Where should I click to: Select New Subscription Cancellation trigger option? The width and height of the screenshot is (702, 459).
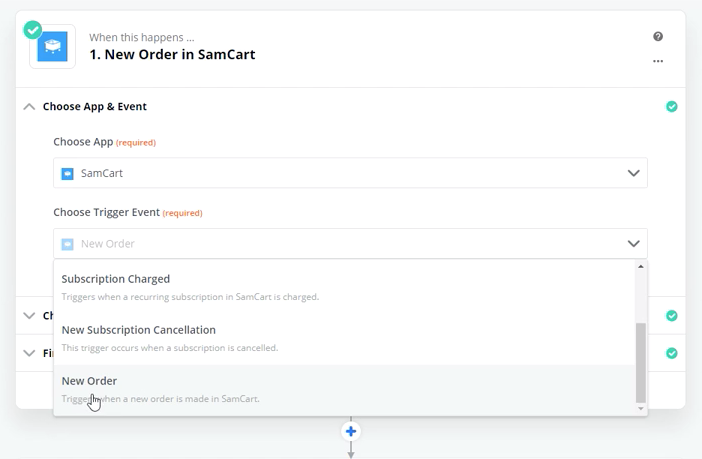pos(344,339)
